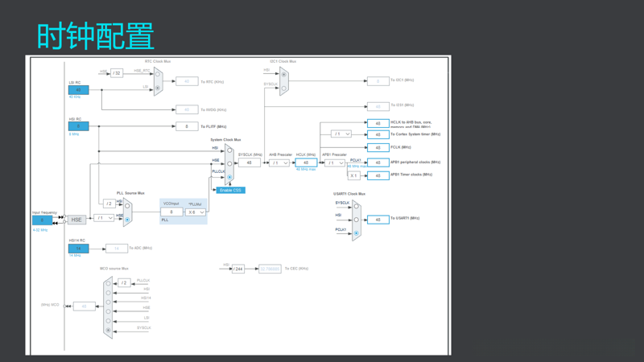
Task: Click the LSI RC 40 value box
Action: tap(78, 90)
